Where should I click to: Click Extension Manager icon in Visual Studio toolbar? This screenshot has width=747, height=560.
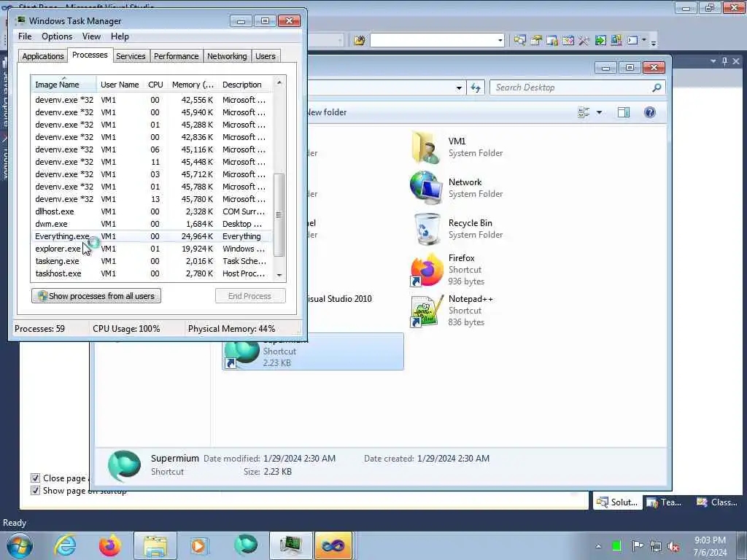(x=616, y=41)
